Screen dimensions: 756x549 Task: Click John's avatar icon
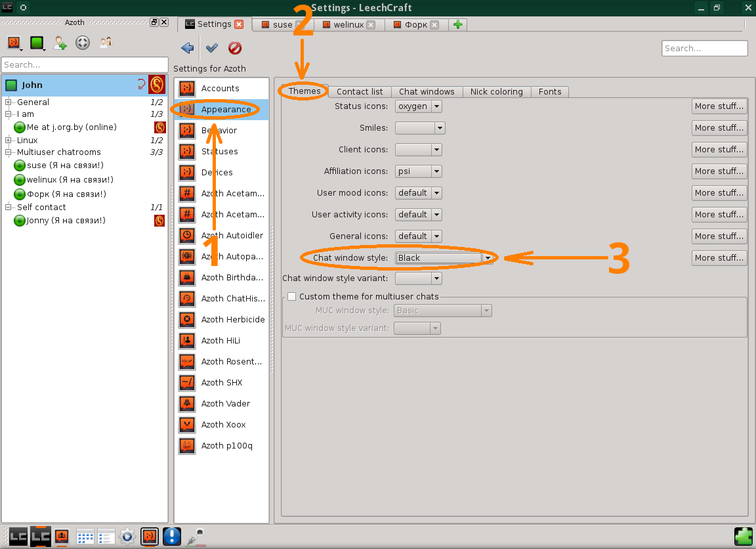[157, 85]
